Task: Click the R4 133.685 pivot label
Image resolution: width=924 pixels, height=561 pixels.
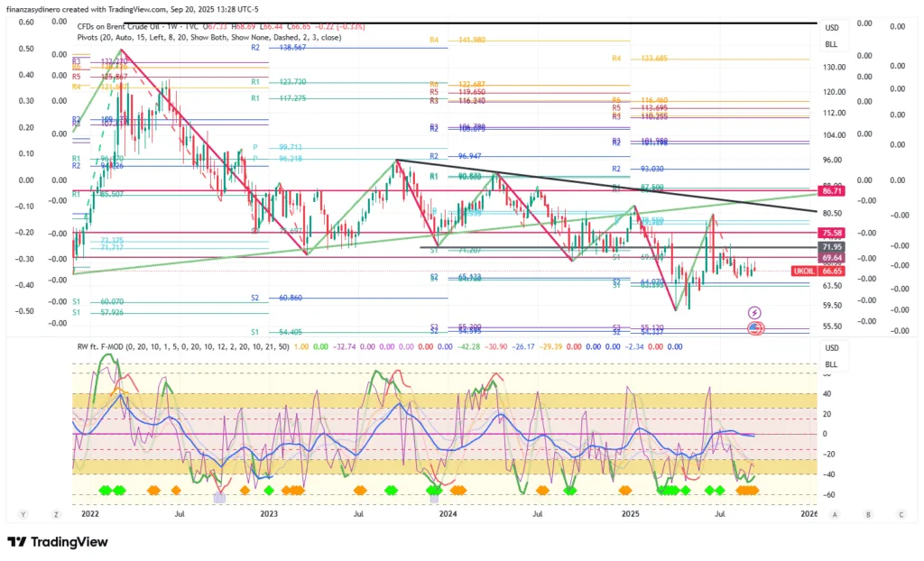Action: (640, 59)
